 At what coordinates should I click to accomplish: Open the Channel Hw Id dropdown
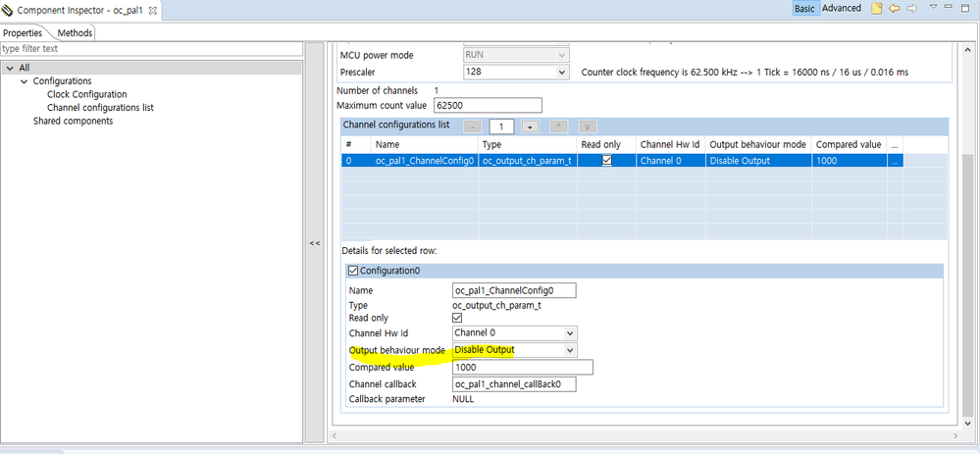(x=514, y=332)
